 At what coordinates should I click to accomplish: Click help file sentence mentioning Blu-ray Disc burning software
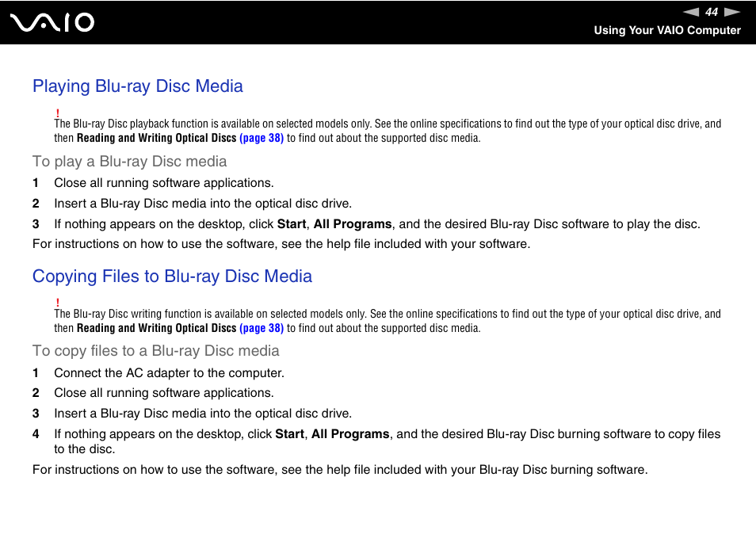340,470
